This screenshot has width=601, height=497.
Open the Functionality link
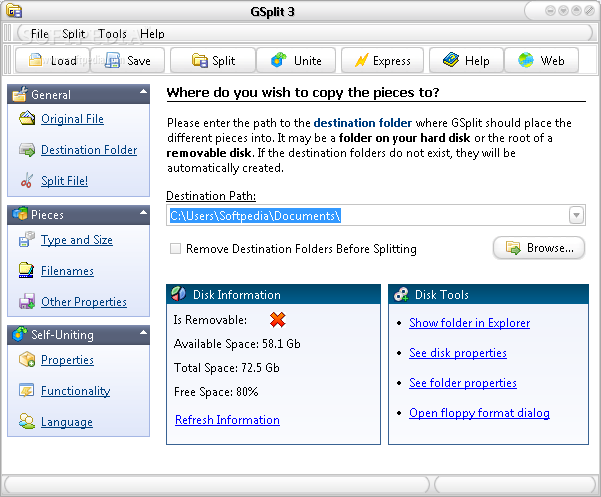(76, 391)
